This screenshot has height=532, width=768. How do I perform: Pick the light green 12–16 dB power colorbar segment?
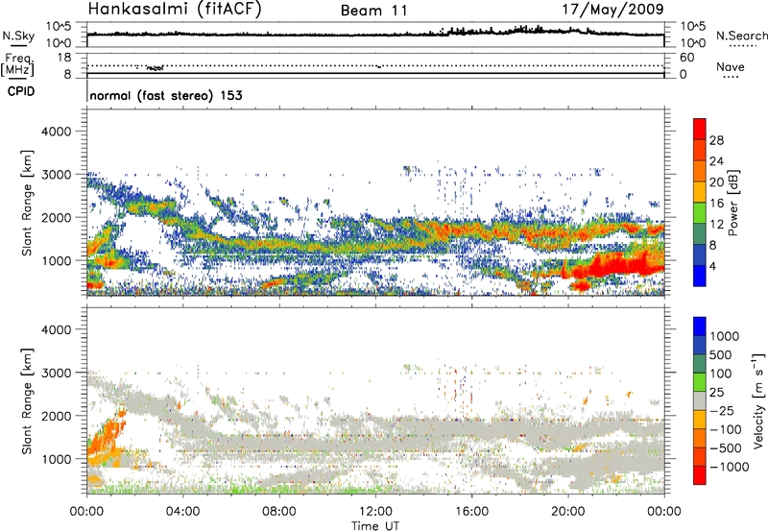point(700,212)
